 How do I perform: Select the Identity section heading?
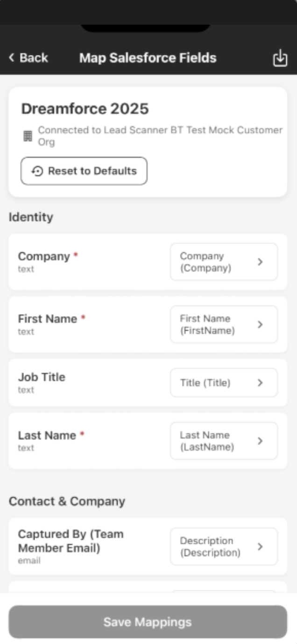(31, 217)
